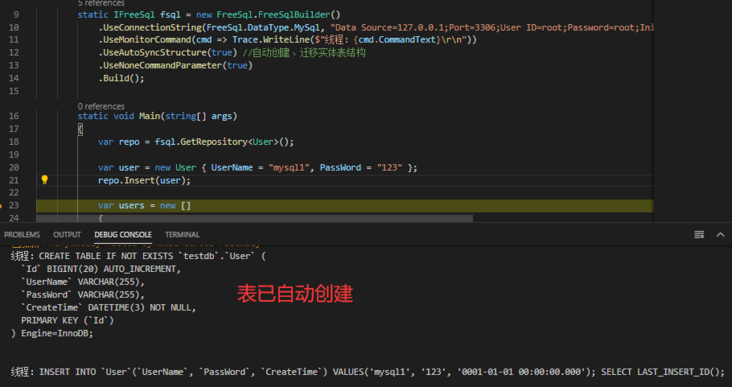Click the CREATE TABLE output line in console
The image size is (732, 387).
(138, 256)
